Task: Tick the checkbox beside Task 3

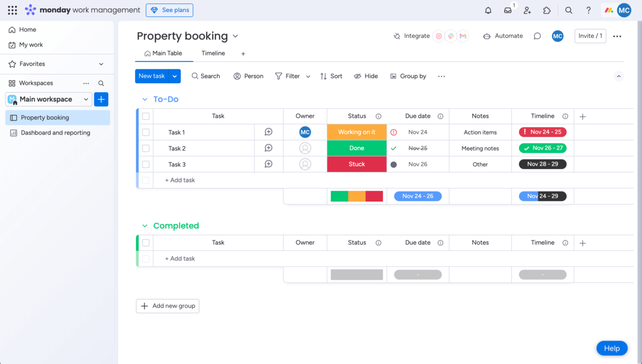Action: pos(145,164)
